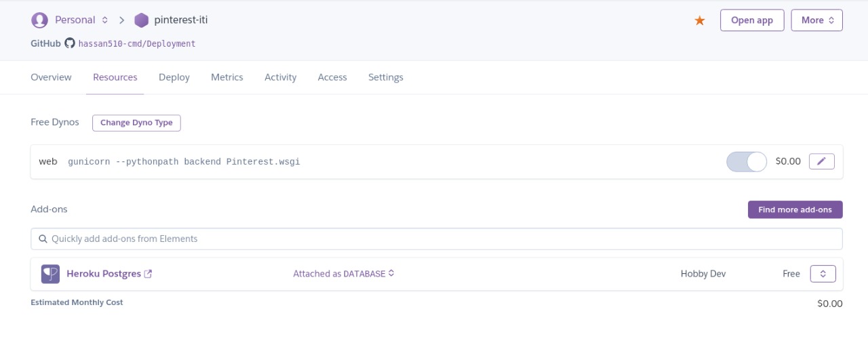
Task: Toggle the web dyno switch
Action: (747, 161)
